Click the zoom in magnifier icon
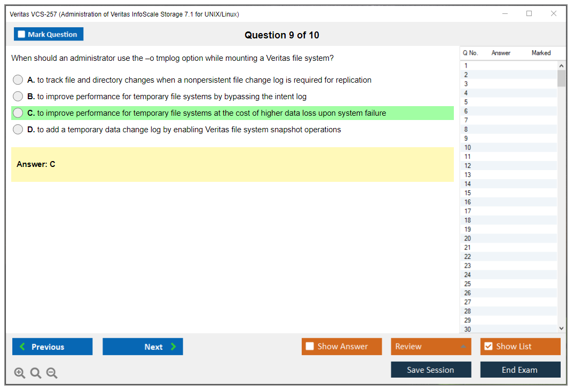Screen dimensions: 574x392 coord(20,373)
